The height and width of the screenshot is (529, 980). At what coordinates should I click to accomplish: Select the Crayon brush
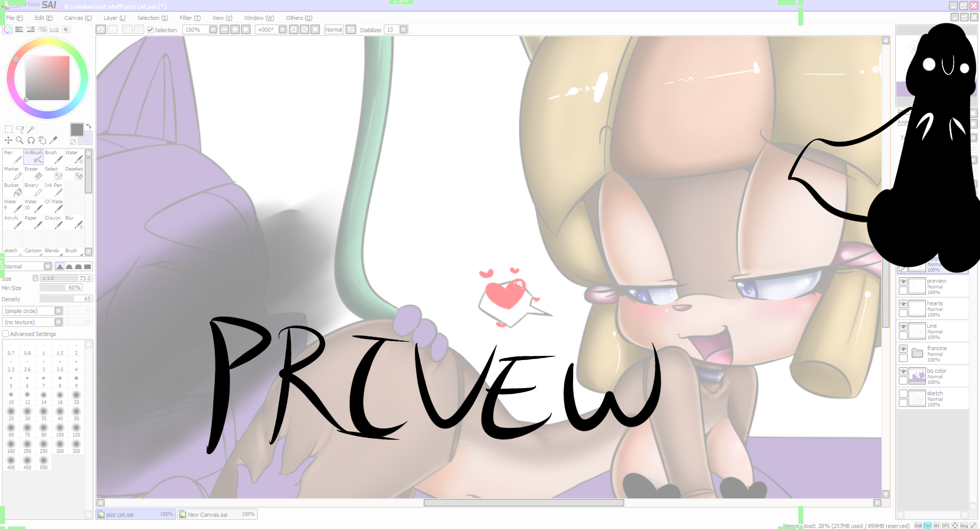coord(54,222)
